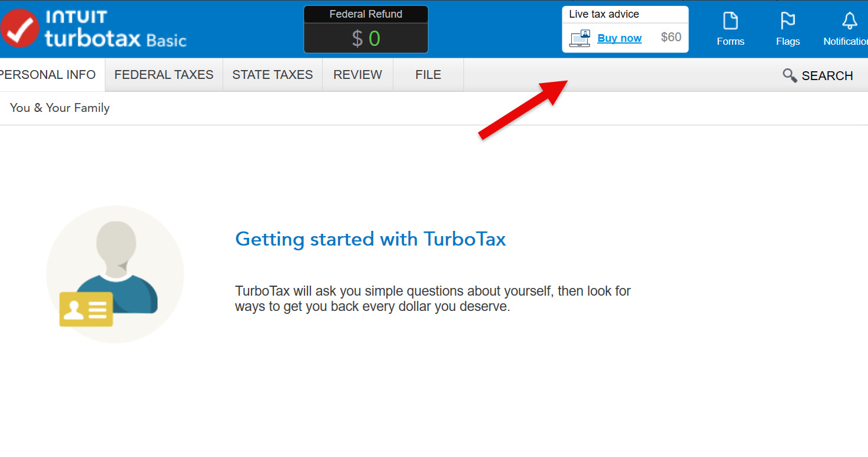The width and height of the screenshot is (868, 457).
Task: Click the TurboTax red checkmark logo
Action: (19, 28)
